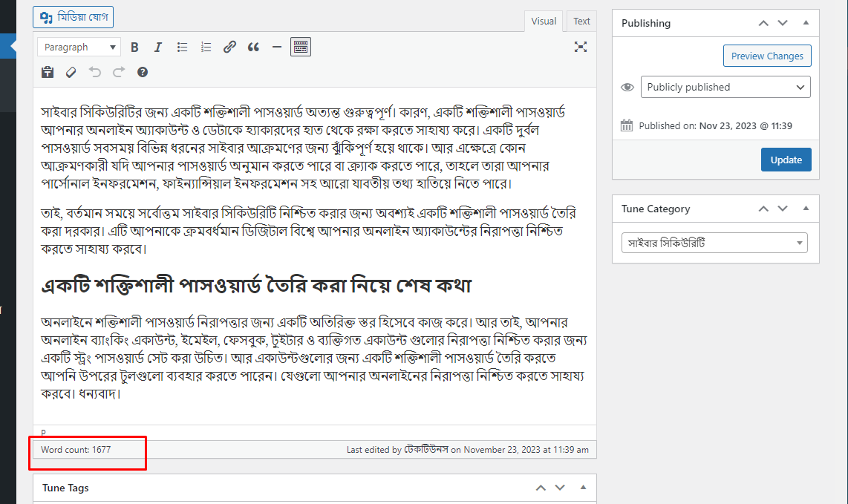Open the editor Help icon
The image size is (848, 504).
coord(142,72)
